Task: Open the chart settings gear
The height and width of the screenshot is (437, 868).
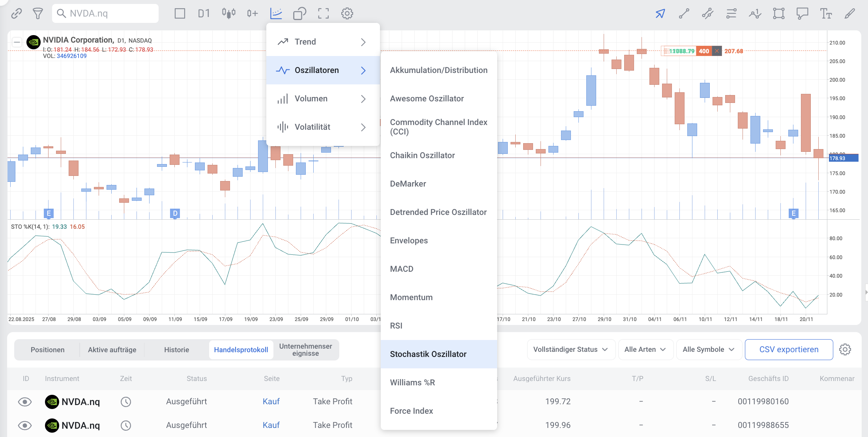Action: coord(347,13)
